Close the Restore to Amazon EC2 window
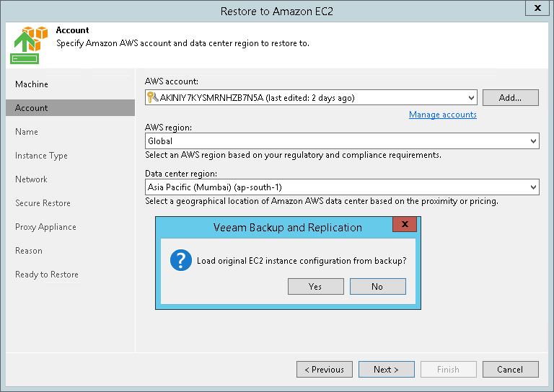This screenshot has width=554, height=392. coord(537,10)
